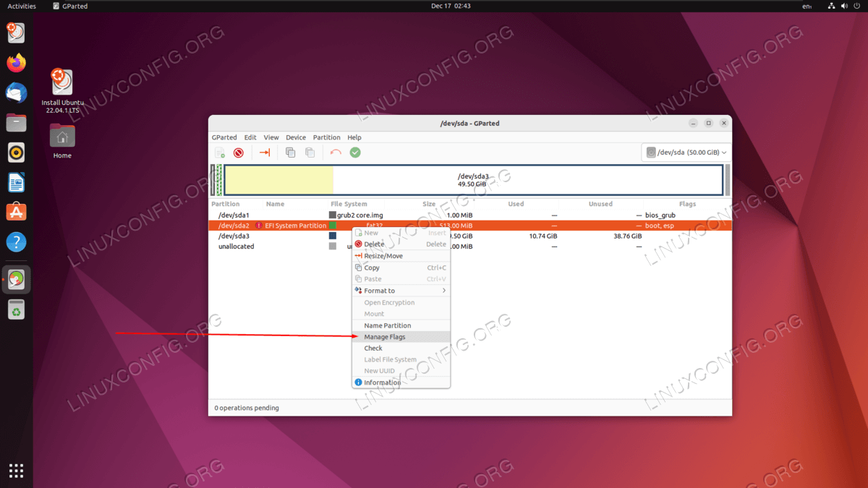Open the Help menu
The image size is (868, 488).
354,137
